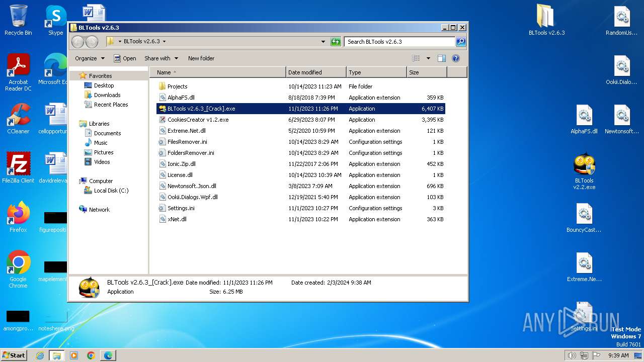Open the Documents library
The image size is (644, 362).
(107, 133)
